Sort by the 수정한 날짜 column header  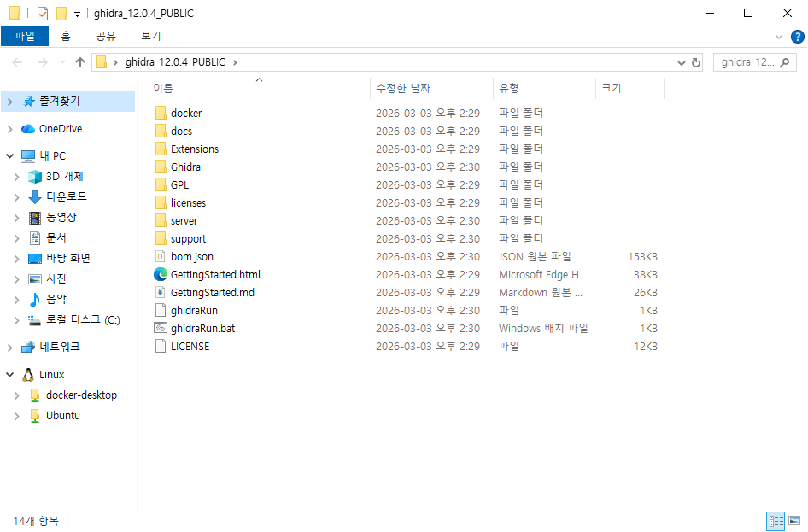(403, 88)
